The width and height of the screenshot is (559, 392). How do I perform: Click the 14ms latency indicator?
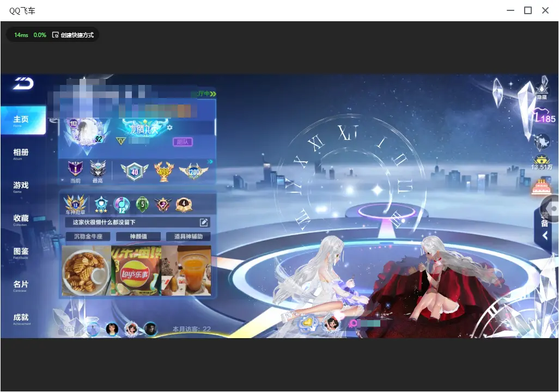tap(21, 35)
